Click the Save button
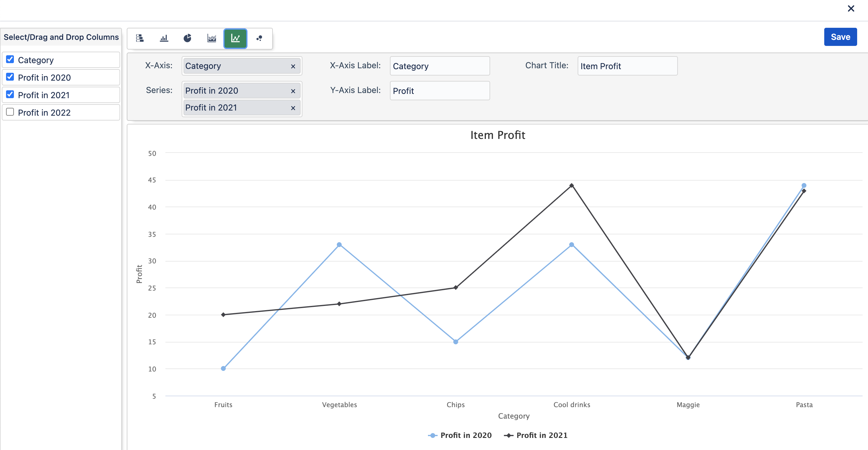The image size is (868, 450). click(840, 37)
